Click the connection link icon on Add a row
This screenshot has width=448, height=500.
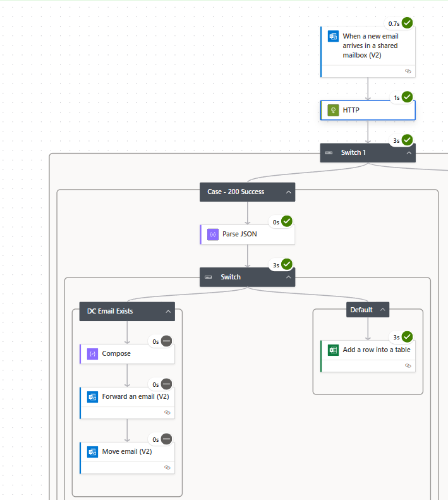(x=408, y=365)
